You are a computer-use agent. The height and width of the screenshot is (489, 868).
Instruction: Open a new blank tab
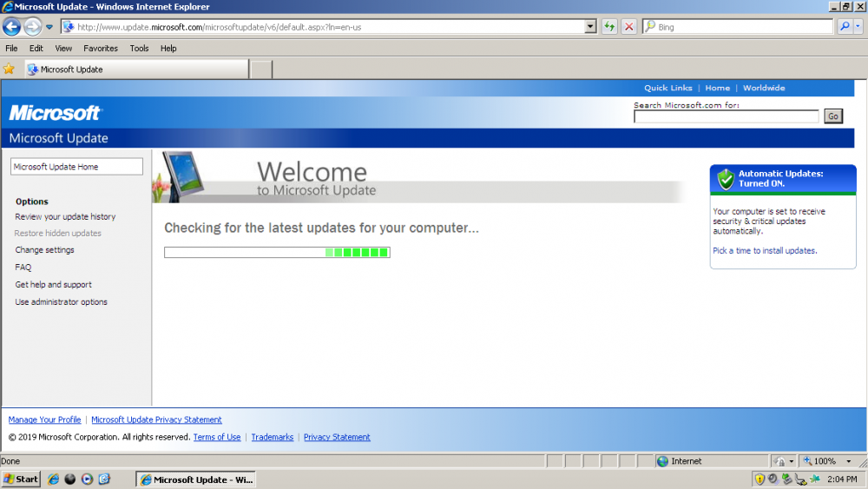click(x=260, y=69)
